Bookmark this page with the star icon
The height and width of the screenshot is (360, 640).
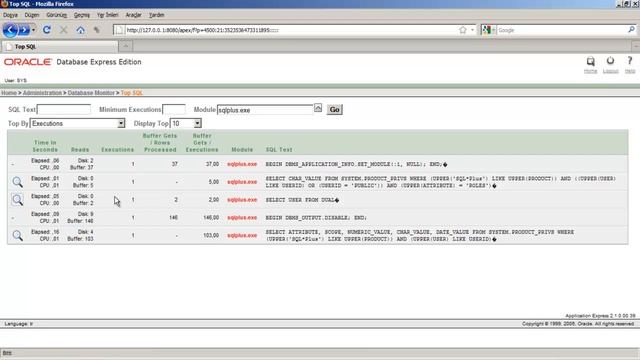pyautogui.click(x=462, y=30)
